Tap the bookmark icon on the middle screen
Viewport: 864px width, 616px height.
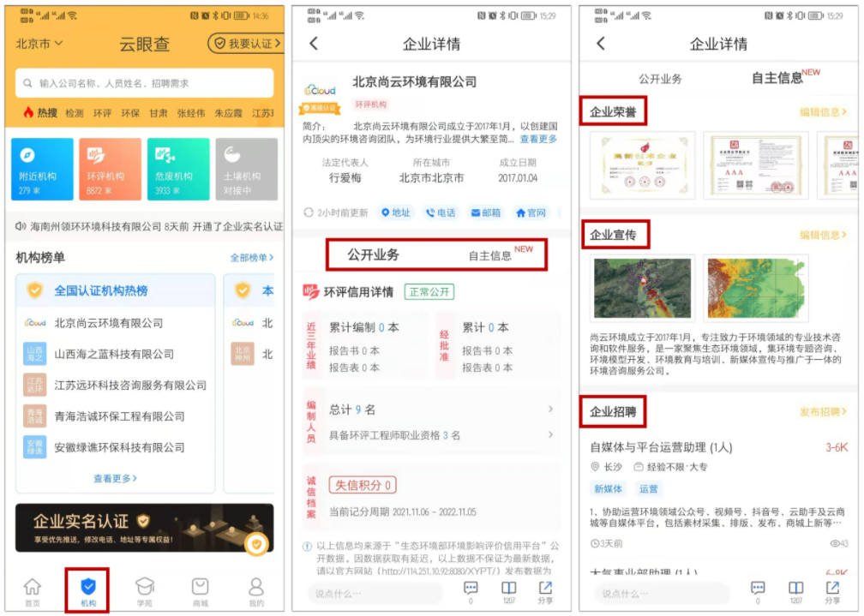click(x=508, y=589)
